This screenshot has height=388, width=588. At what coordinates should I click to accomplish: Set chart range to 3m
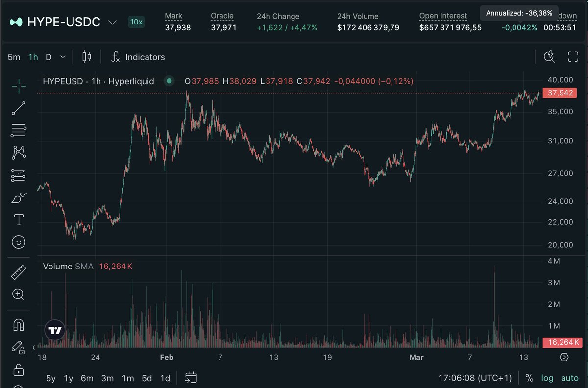tap(107, 378)
